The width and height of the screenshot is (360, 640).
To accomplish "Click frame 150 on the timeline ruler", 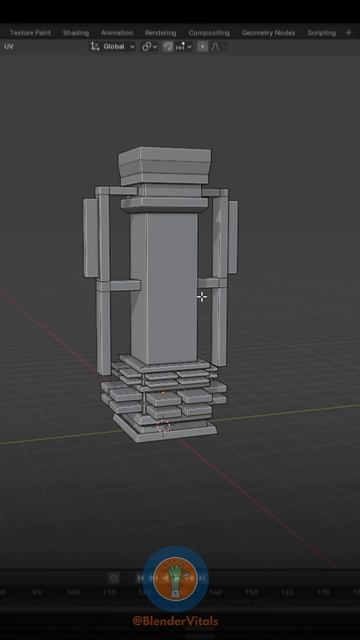I will pyautogui.click(x=251, y=592).
